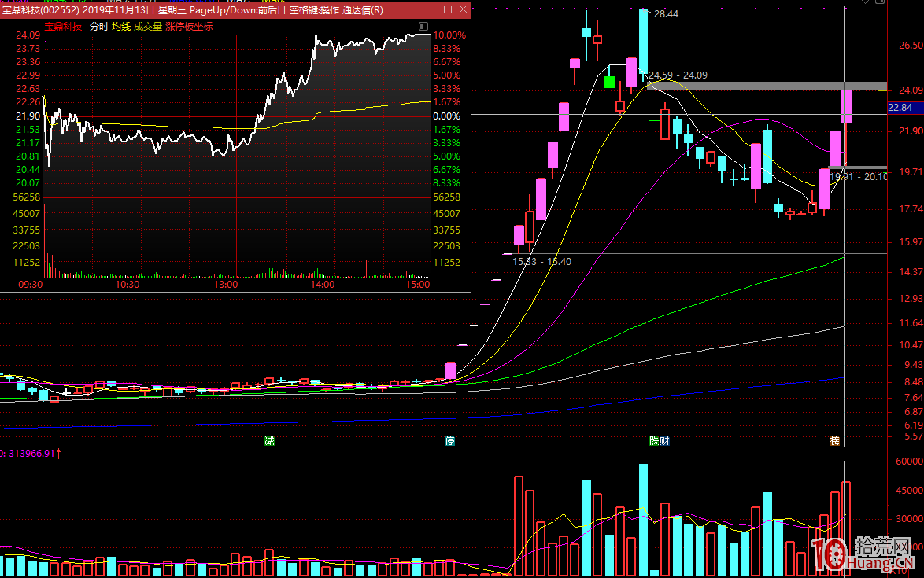Screen dimensions: 924x578
Task: Click the 财 financial report marker
Action: (663, 441)
